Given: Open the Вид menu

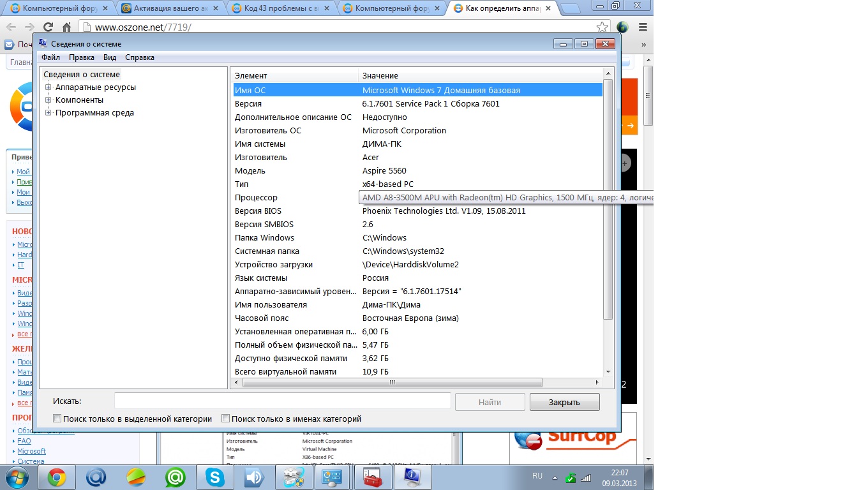Looking at the screenshot, I should tap(110, 57).
